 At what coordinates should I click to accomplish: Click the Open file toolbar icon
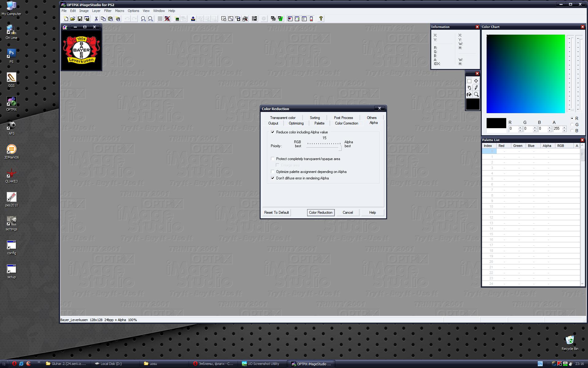(x=73, y=19)
